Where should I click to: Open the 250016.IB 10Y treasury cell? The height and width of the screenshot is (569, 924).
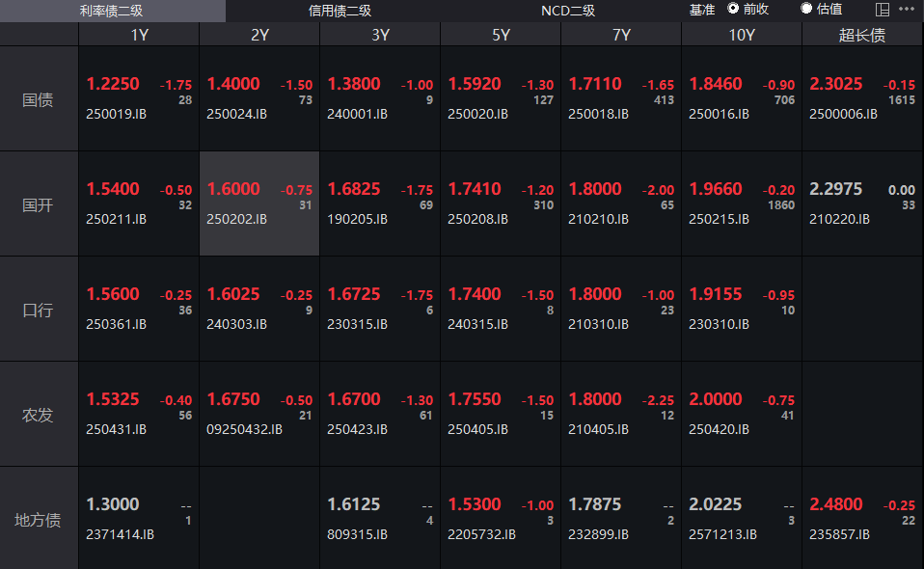coord(741,99)
